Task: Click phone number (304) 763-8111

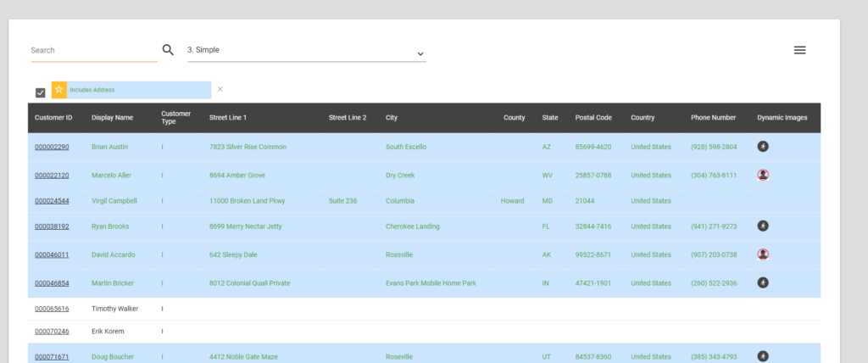Action: (714, 175)
